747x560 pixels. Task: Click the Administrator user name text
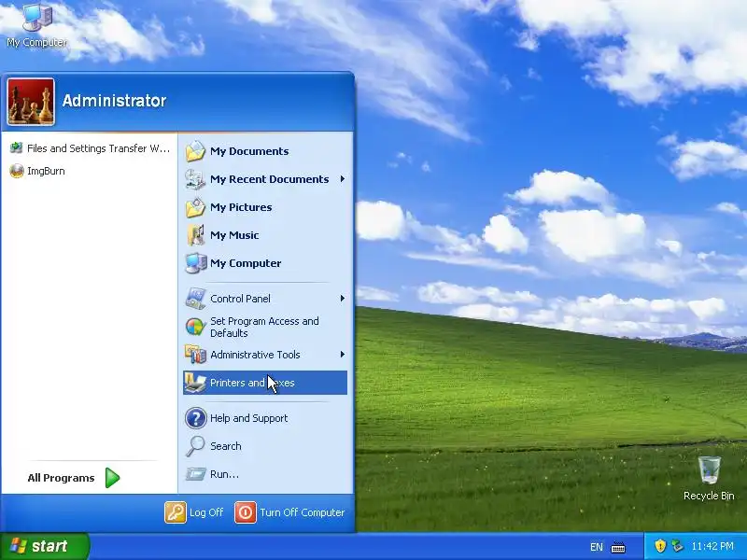coord(114,101)
